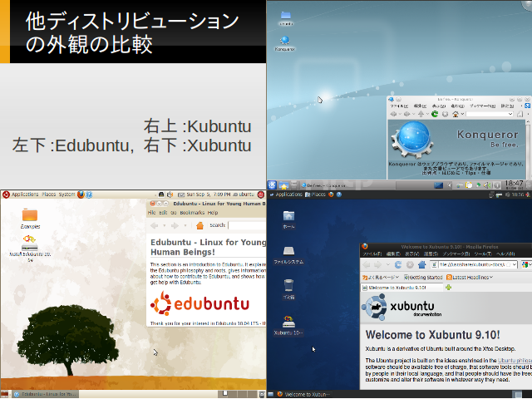Click the Tips link in Konqueror page
This screenshot has width=532, height=399.
470,173
